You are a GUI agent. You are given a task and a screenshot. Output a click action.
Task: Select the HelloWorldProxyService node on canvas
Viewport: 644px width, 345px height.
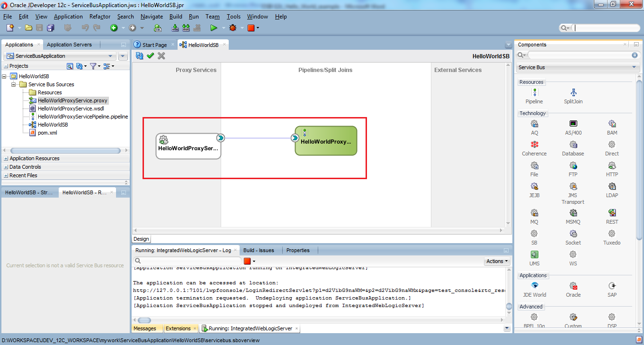point(188,146)
